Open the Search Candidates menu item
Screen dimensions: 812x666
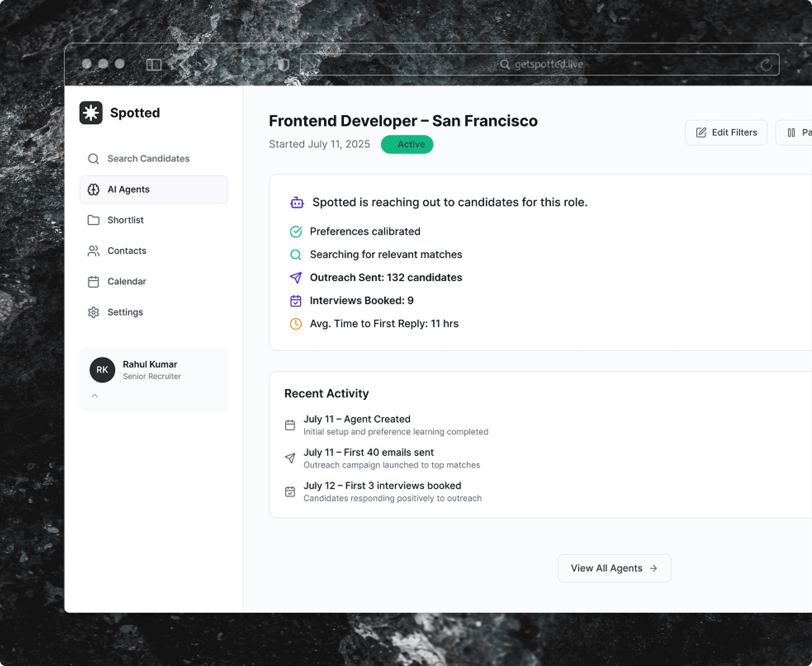[148, 159]
